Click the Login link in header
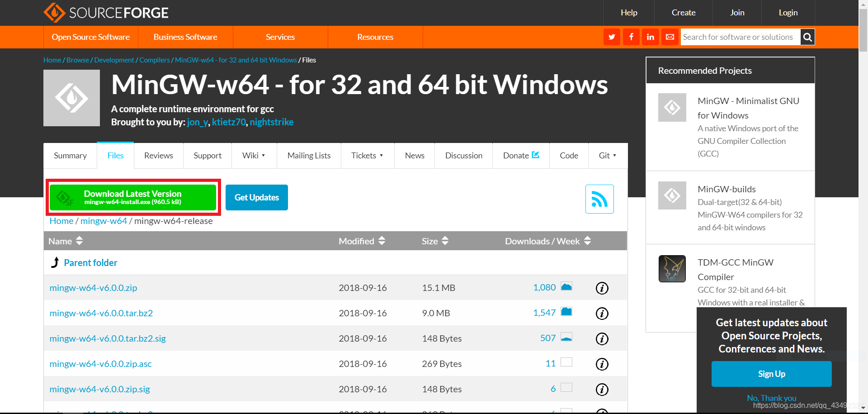This screenshot has height=414, width=868. coord(788,13)
